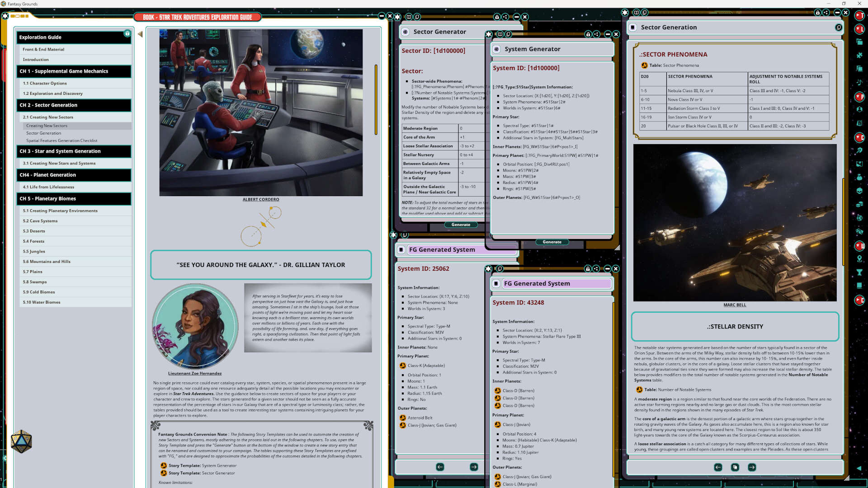Open the Party Sheet sidebar icon
This screenshot has width=868, height=488.
[859, 97]
